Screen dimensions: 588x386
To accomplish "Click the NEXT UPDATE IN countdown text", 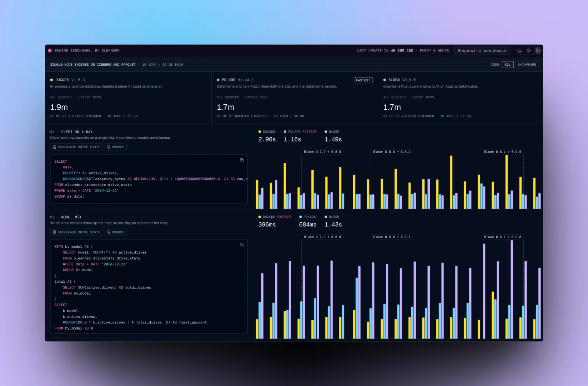I will (385, 51).
